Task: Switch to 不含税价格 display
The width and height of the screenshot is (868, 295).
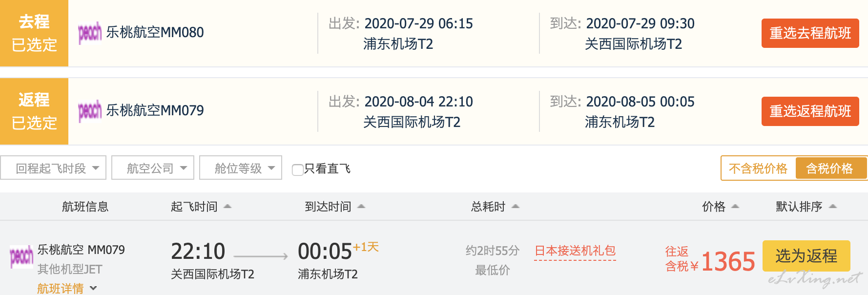Action: (x=758, y=169)
